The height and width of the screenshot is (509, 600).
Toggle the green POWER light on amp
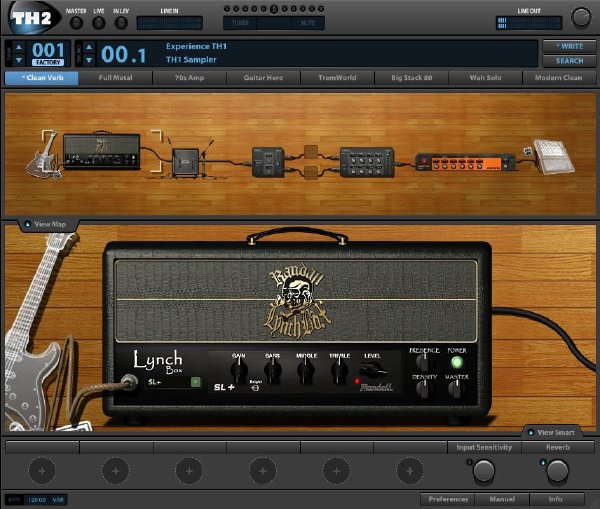click(457, 362)
